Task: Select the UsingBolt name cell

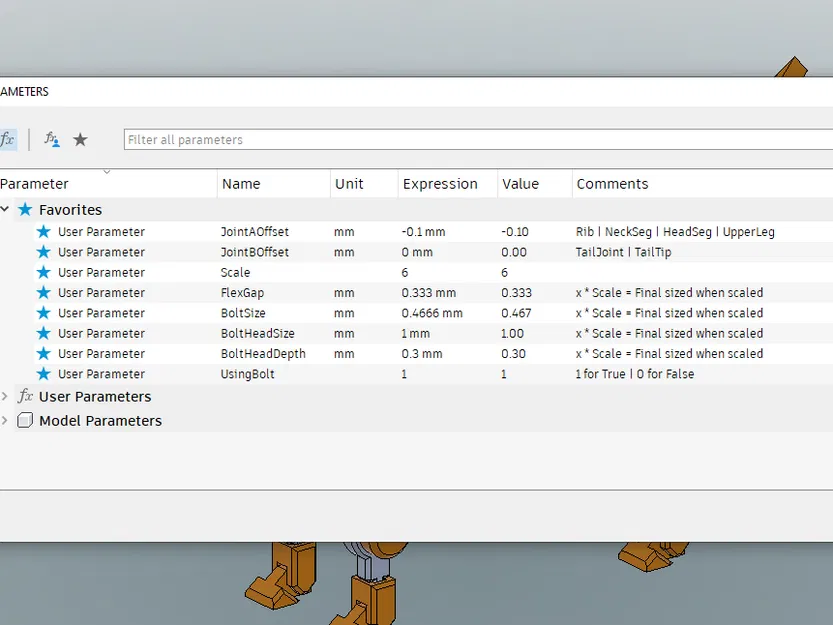Action: [x=248, y=374]
